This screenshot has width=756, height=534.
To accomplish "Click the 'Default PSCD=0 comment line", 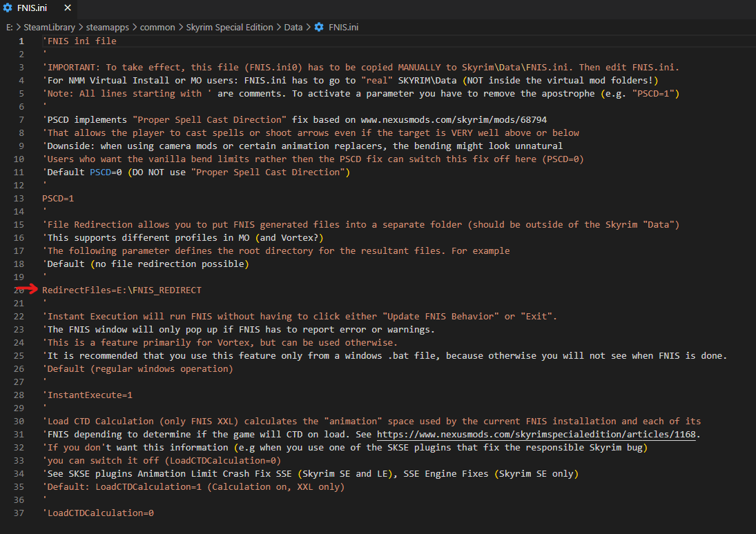I will point(196,172).
